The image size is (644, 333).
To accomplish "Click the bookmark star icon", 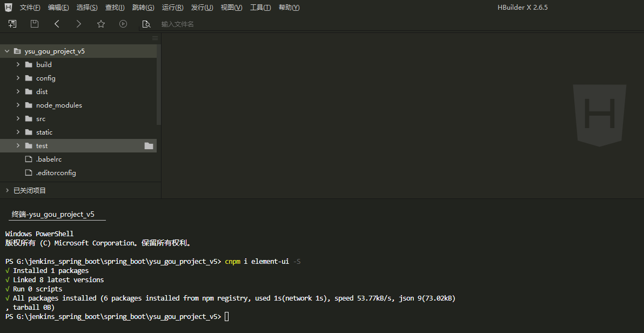I will [101, 24].
